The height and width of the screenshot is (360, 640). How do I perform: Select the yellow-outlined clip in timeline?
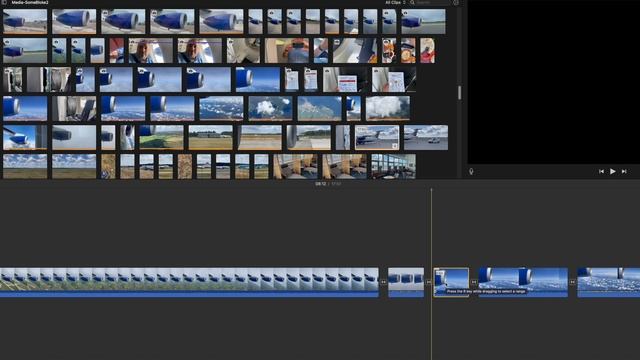(x=451, y=282)
